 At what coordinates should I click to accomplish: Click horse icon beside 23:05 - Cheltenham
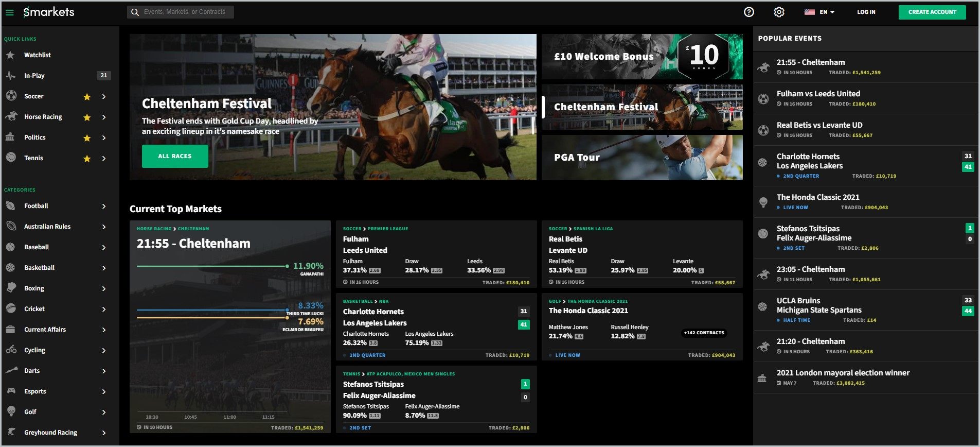click(763, 273)
